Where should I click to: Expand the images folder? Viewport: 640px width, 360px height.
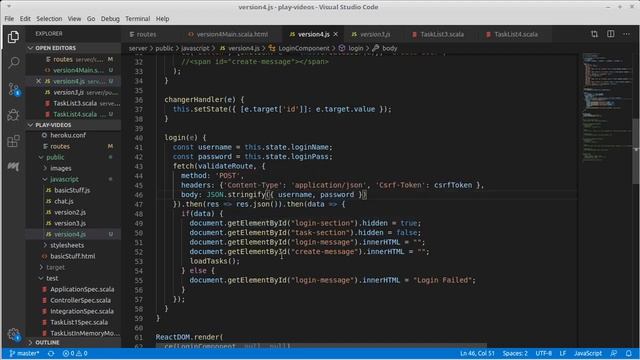pos(61,168)
